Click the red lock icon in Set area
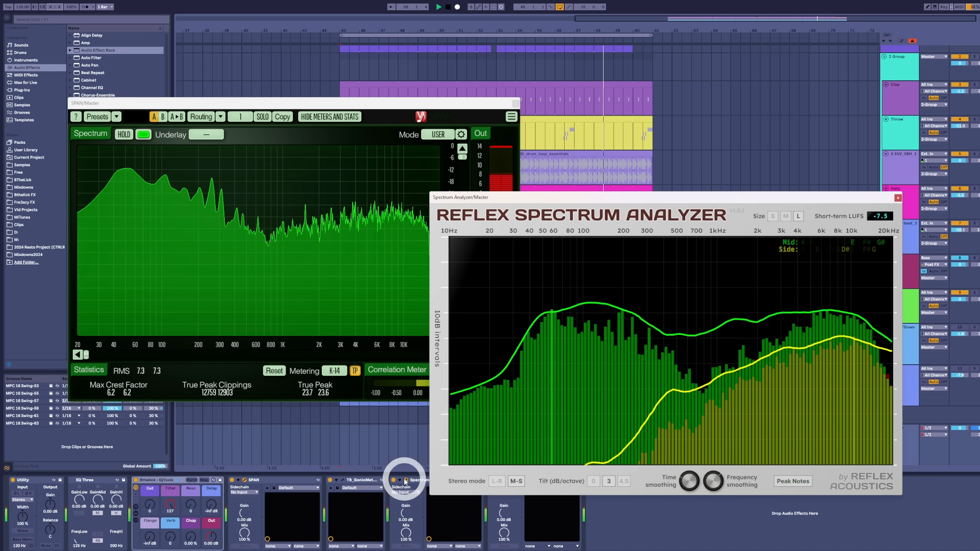The width and height of the screenshot is (980, 551). tap(912, 41)
